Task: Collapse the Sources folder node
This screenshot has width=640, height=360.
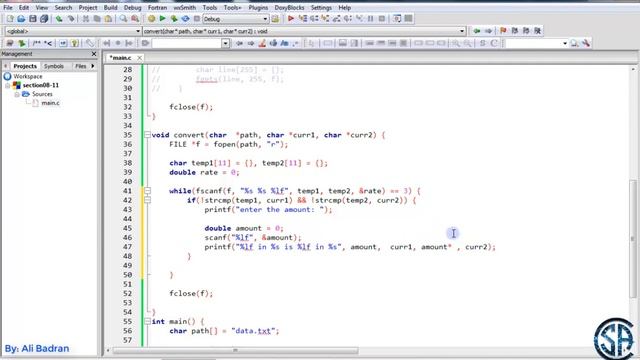Action: pos(17,94)
